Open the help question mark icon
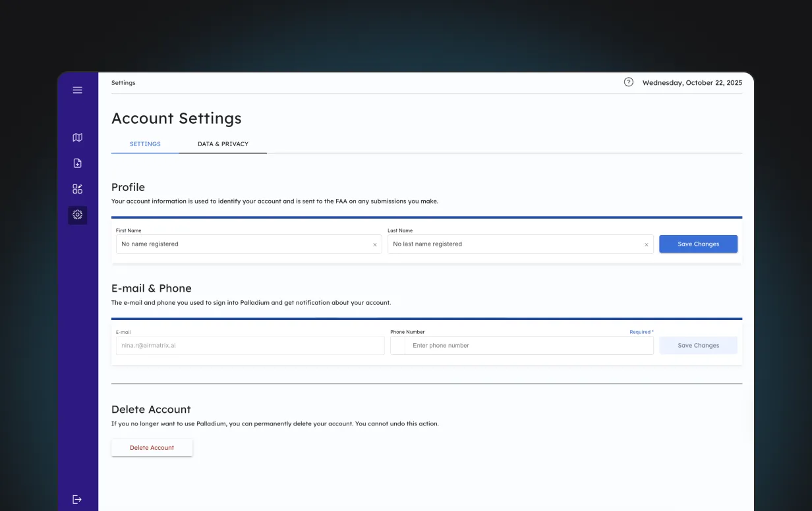The image size is (812, 511). click(629, 82)
